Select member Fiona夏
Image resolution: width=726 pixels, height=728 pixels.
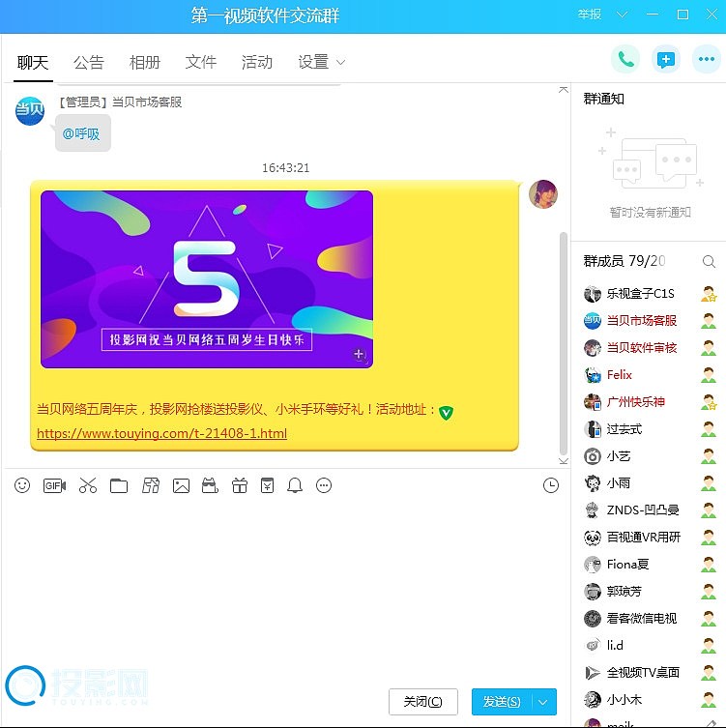tap(650, 564)
